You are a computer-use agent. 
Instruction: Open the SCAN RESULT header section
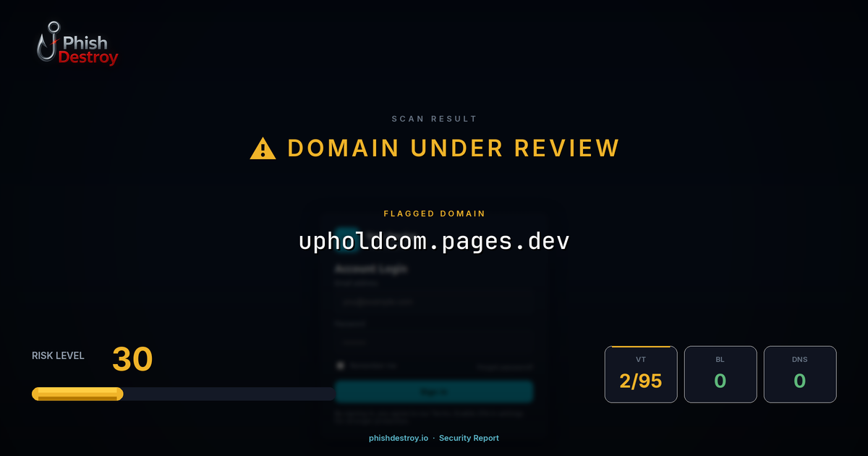[434, 118]
